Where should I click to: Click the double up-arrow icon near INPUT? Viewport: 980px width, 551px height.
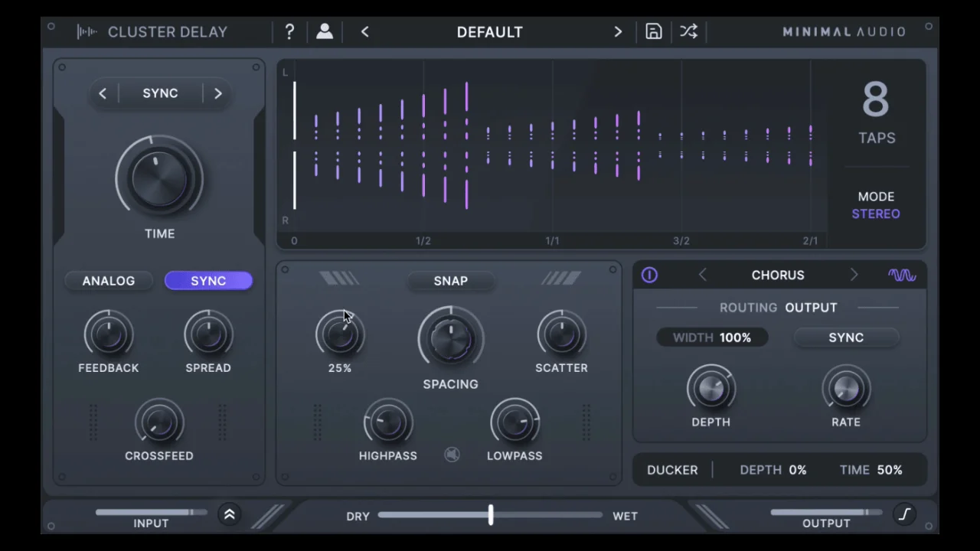tap(229, 514)
